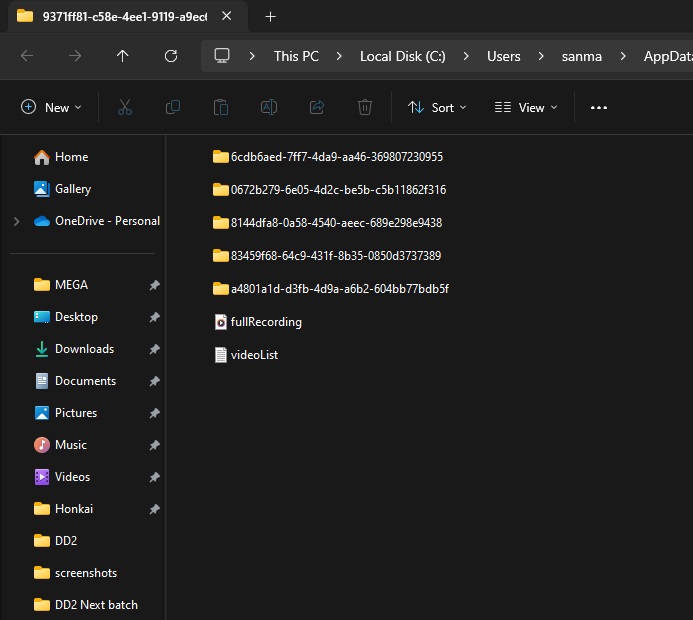693x620 pixels.
Task: Unpin Documents using its pin icon
Action: (x=154, y=381)
